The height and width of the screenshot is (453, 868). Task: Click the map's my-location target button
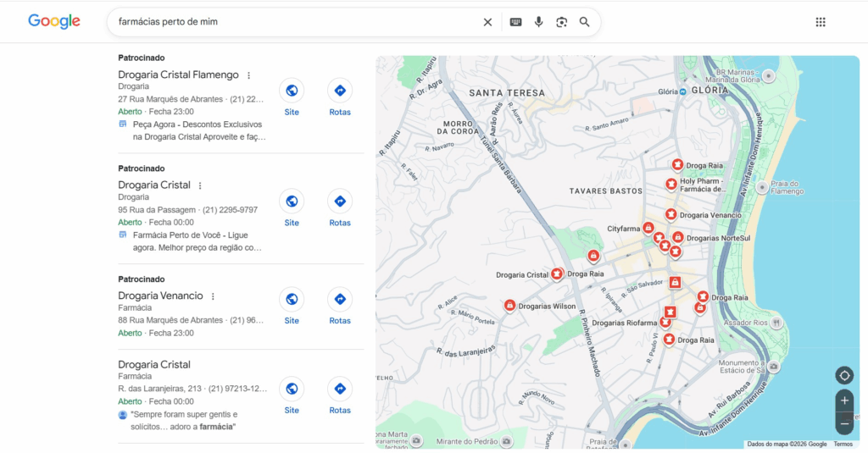[x=844, y=376]
